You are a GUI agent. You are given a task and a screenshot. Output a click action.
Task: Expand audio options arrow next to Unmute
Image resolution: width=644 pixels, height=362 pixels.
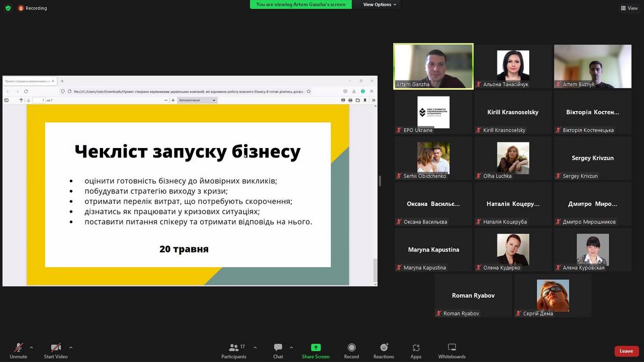tap(31, 348)
